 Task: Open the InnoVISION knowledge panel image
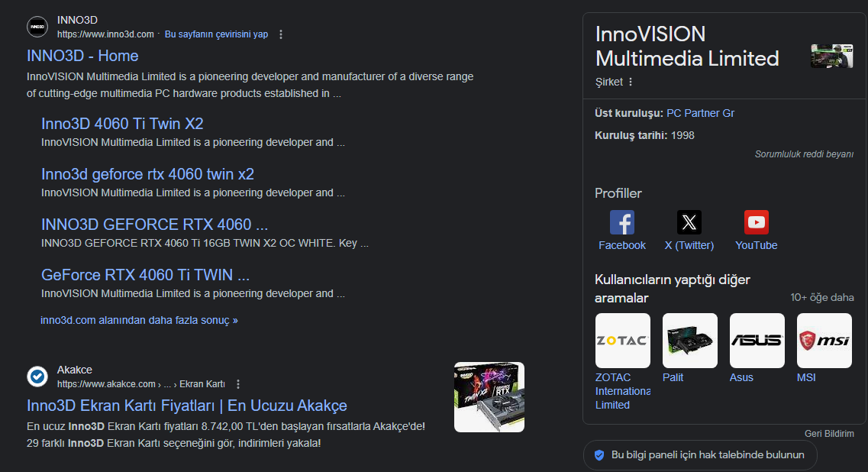click(x=831, y=56)
